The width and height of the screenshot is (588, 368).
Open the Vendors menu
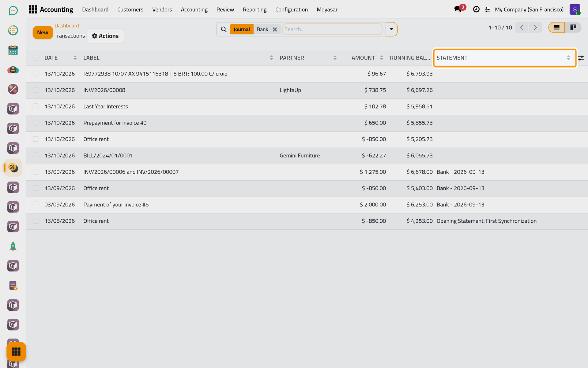click(x=162, y=10)
